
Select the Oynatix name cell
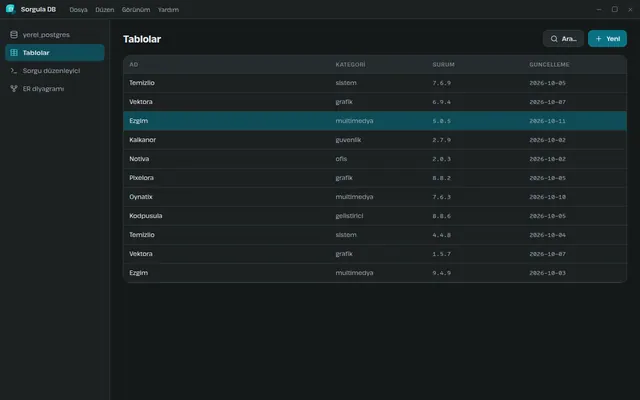pyautogui.click(x=141, y=197)
